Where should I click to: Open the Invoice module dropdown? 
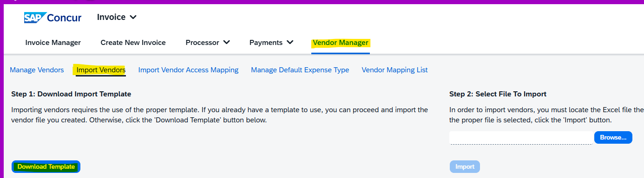(117, 17)
